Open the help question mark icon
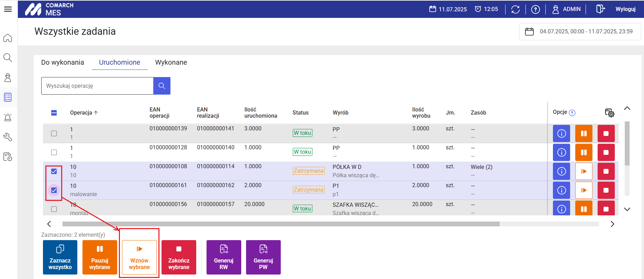 (535, 9)
